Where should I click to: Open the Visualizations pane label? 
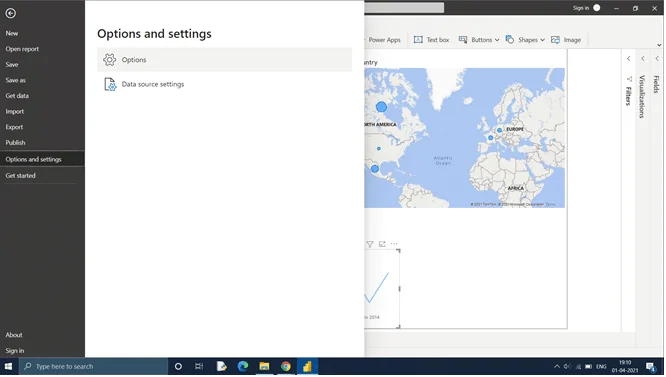pos(643,97)
